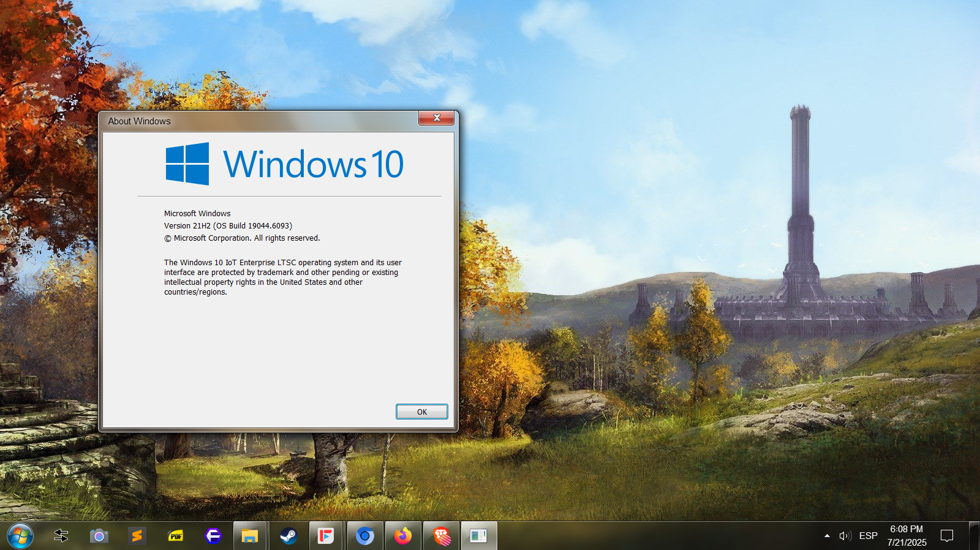Click the 'Version 21H2 (OS Build 19044.6093)' text
This screenshot has width=980, height=550.
(x=228, y=225)
